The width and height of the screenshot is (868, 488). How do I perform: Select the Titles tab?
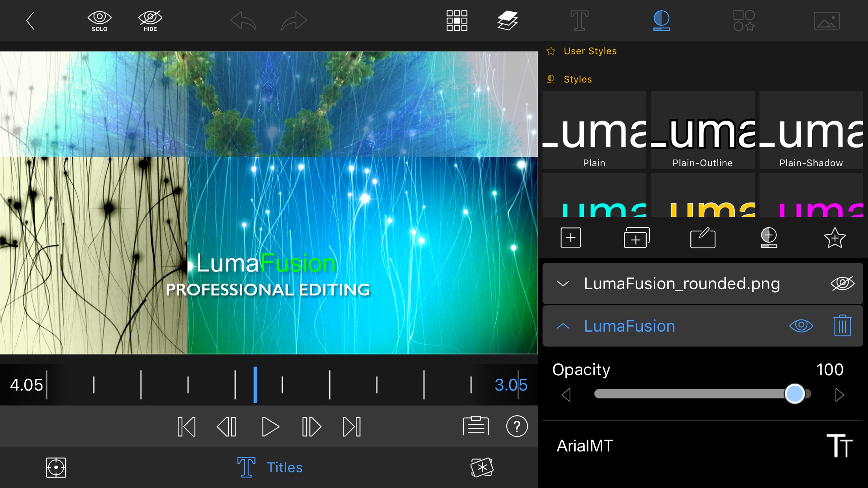pos(270,468)
